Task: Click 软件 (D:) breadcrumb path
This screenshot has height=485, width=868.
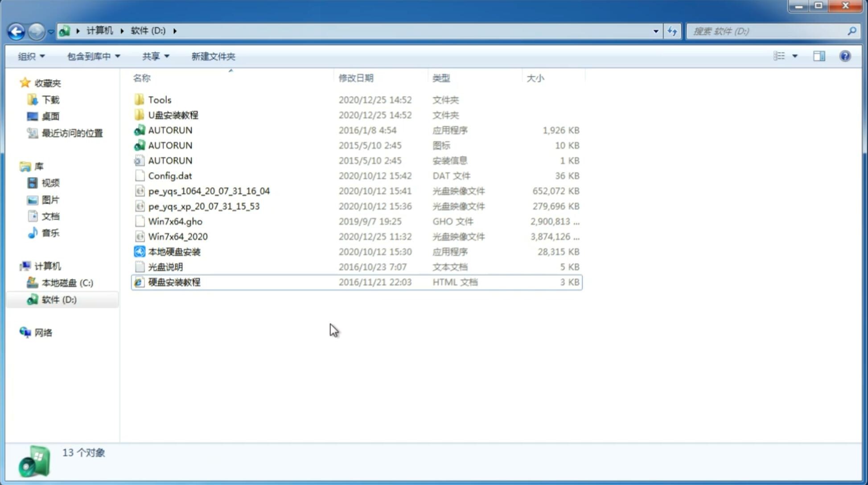Action: point(148,31)
